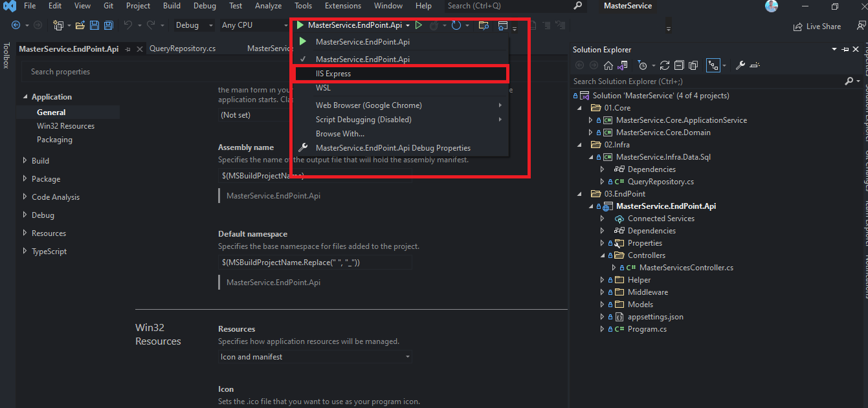
Task: Select the checkmarked MasterService.EndPoint.Api launch profile
Action: tap(362, 59)
